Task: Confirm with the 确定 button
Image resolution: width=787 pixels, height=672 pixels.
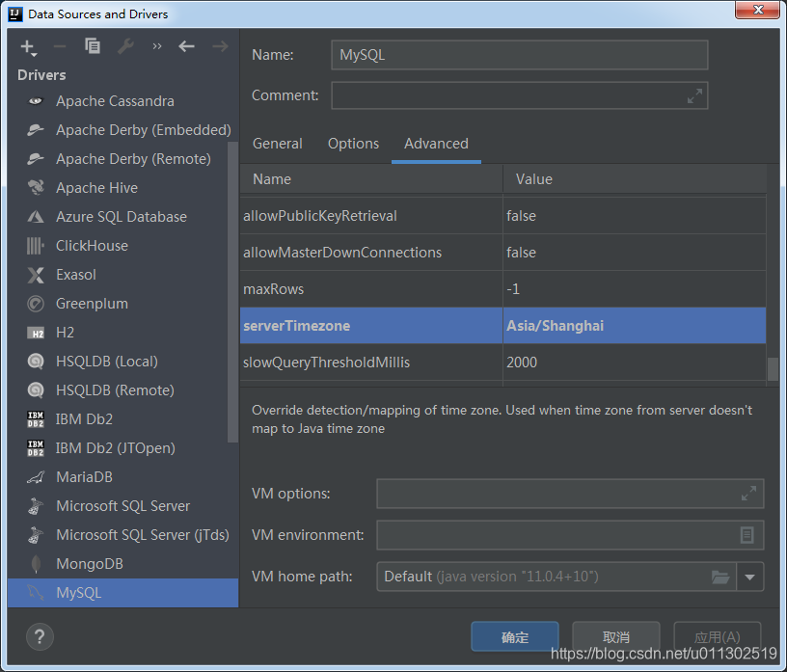Action: point(515,637)
